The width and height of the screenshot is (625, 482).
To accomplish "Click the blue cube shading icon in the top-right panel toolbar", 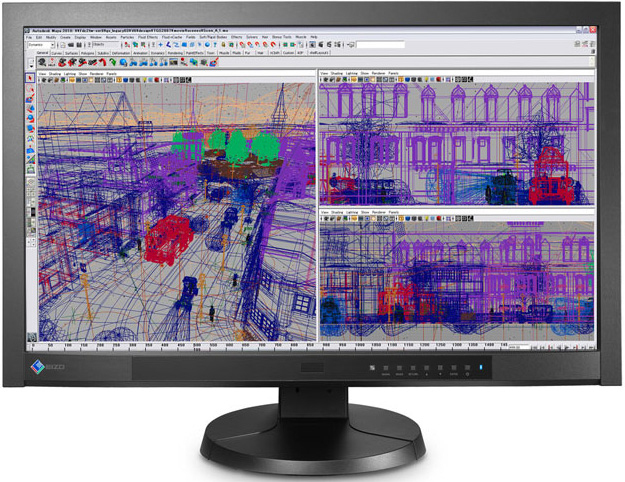I will 407,80.
